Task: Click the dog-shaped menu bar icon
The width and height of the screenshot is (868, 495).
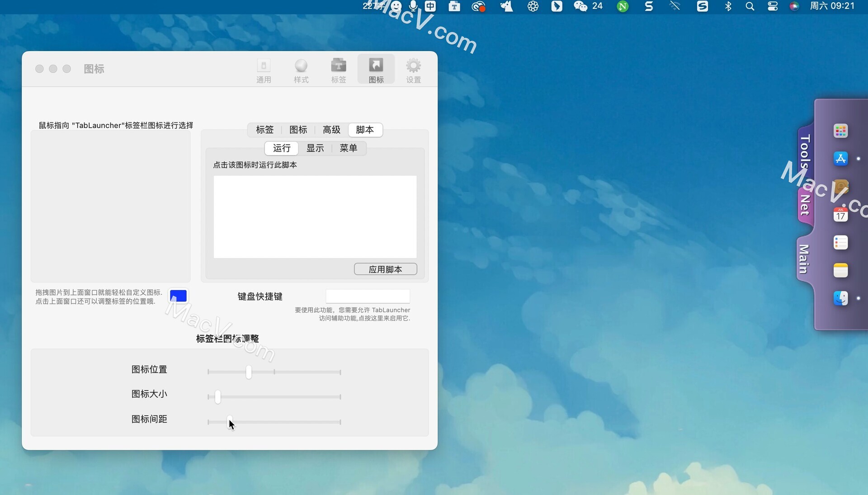Action: click(x=506, y=6)
